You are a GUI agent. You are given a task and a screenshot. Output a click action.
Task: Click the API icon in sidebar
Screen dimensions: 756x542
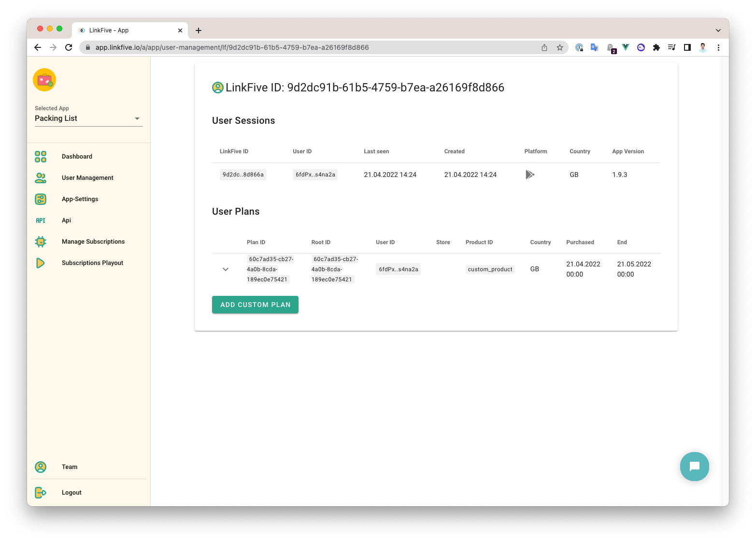click(41, 220)
